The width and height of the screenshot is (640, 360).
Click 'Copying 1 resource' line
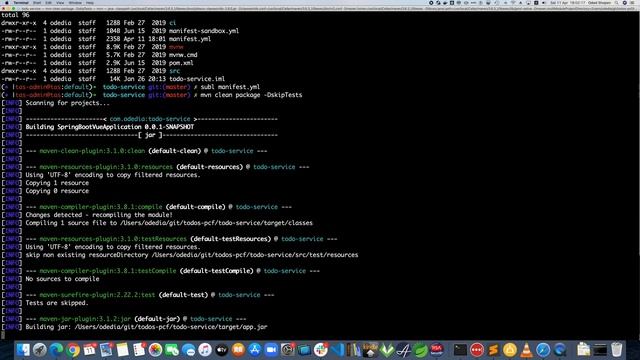(x=57, y=183)
